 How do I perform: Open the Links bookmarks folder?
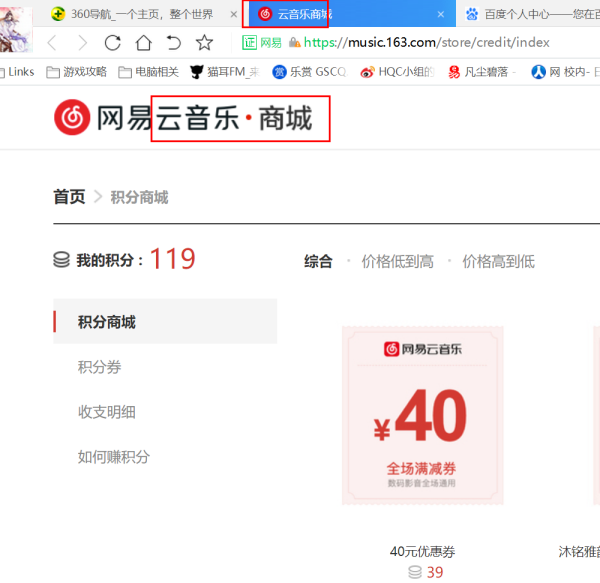tap(17, 72)
